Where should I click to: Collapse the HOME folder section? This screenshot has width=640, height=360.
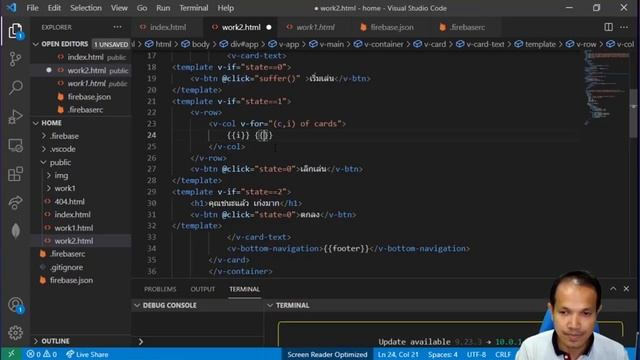tap(36, 123)
